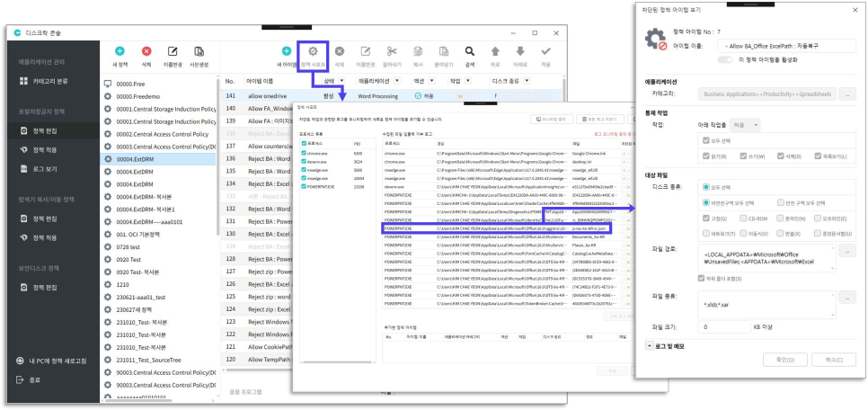868x410 pixels.
Task: Click the gray 삭제 icon in the item toolbar
Action: click(x=340, y=51)
